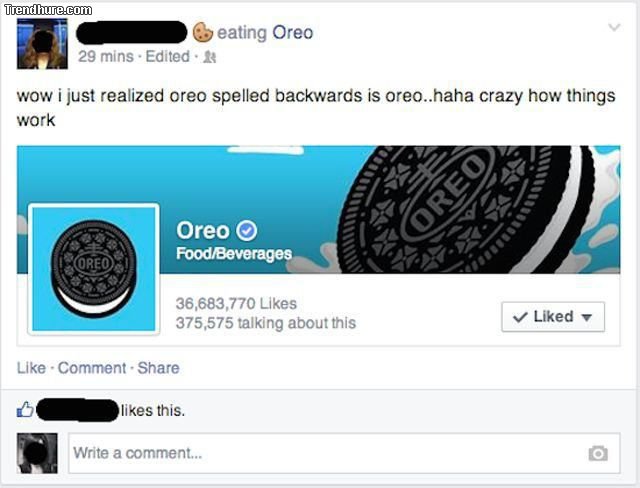Click the Comment link under the post
The image size is (640, 488).
(x=92, y=368)
